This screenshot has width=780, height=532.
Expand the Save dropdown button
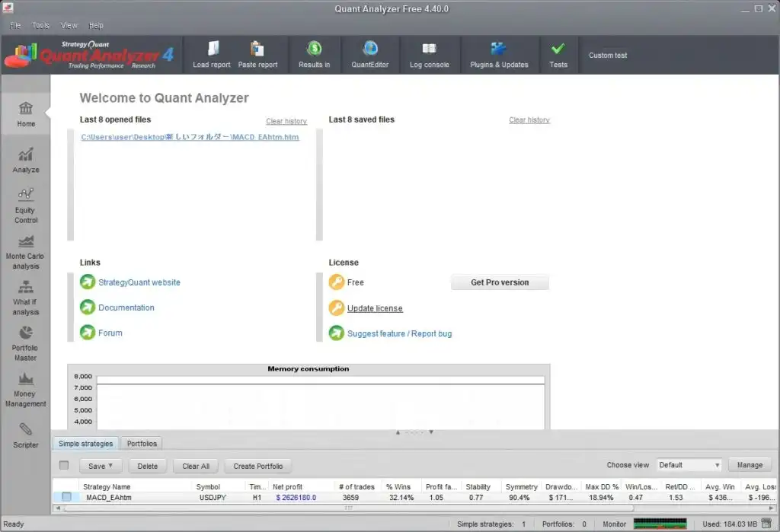tap(101, 466)
